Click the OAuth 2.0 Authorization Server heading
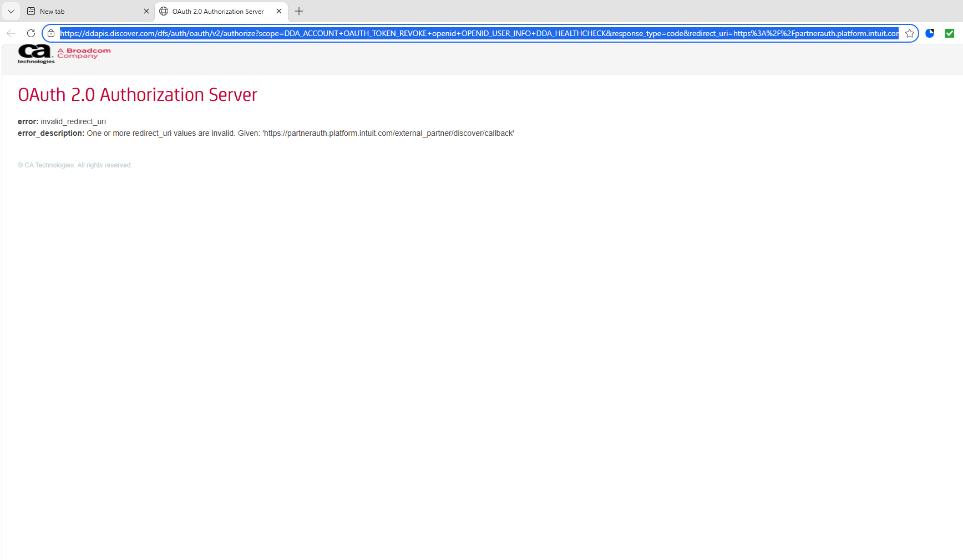This screenshot has width=963, height=560. [138, 95]
